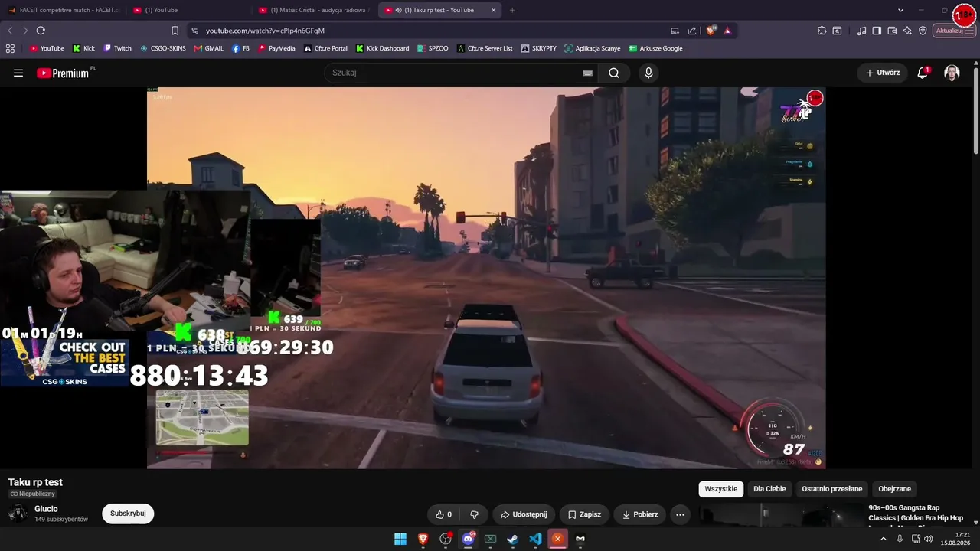Screen dimensions: 980x551
Task: Open Brave VPN shield icon
Action: tap(923, 31)
